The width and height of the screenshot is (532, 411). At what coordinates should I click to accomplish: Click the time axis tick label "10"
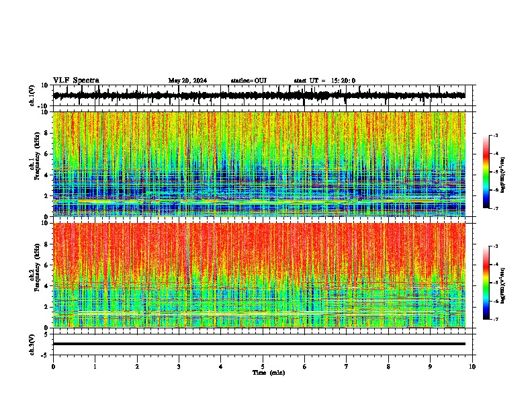[x=472, y=367]
